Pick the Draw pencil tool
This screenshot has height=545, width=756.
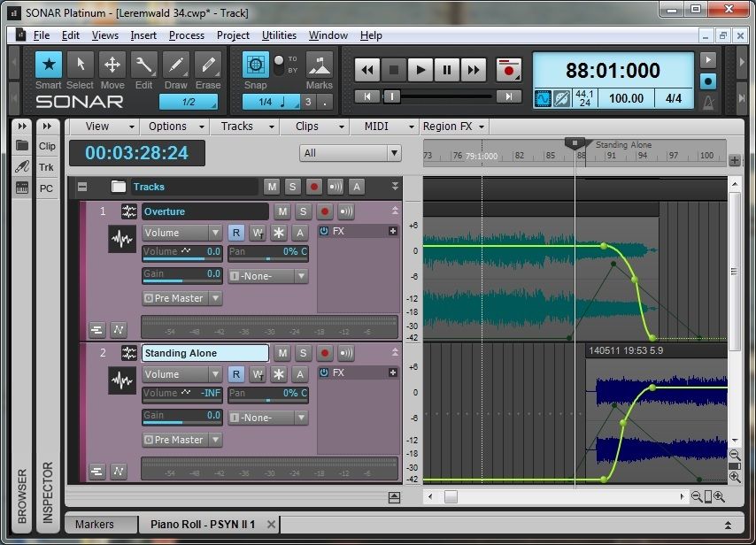tap(175, 65)
